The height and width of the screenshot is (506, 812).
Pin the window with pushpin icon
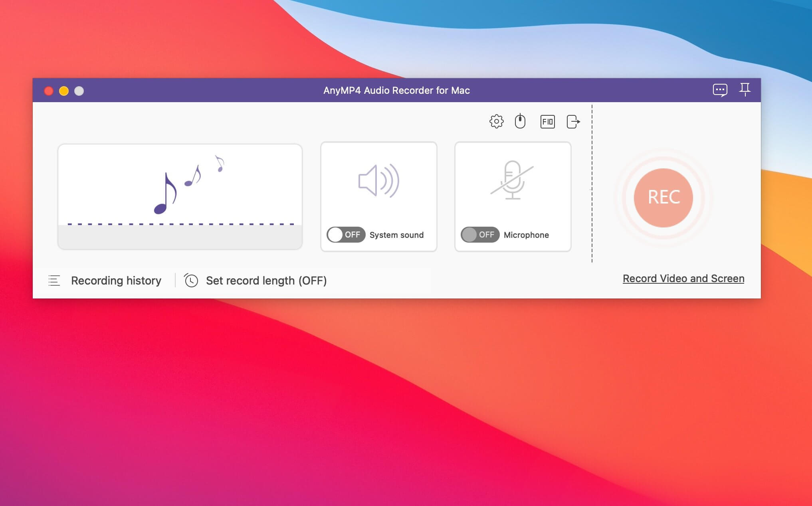pos(745,89)
